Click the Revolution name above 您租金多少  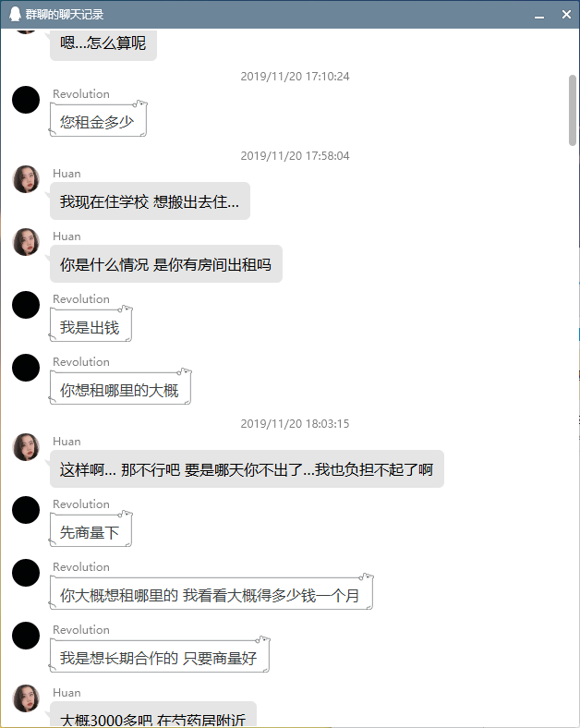pyautogui.click(x=81, y=94)
